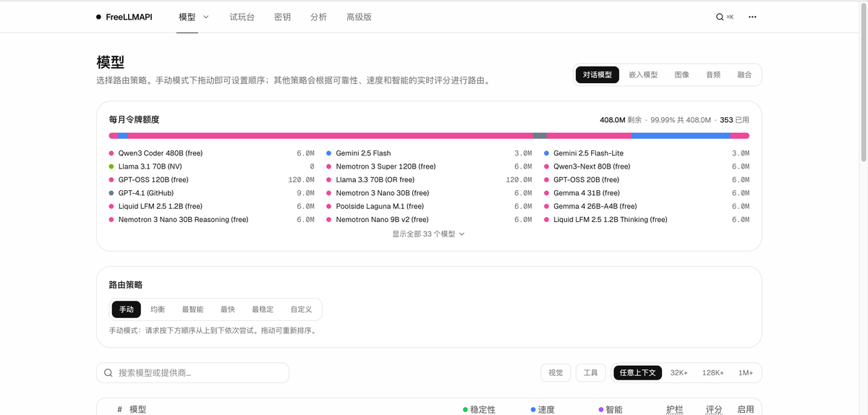This screenshot has height=415, width=868.
Task: Click the Llama 3.3 70B (OR free) entry
Action: pyautogui.click(x=429, y=180)
